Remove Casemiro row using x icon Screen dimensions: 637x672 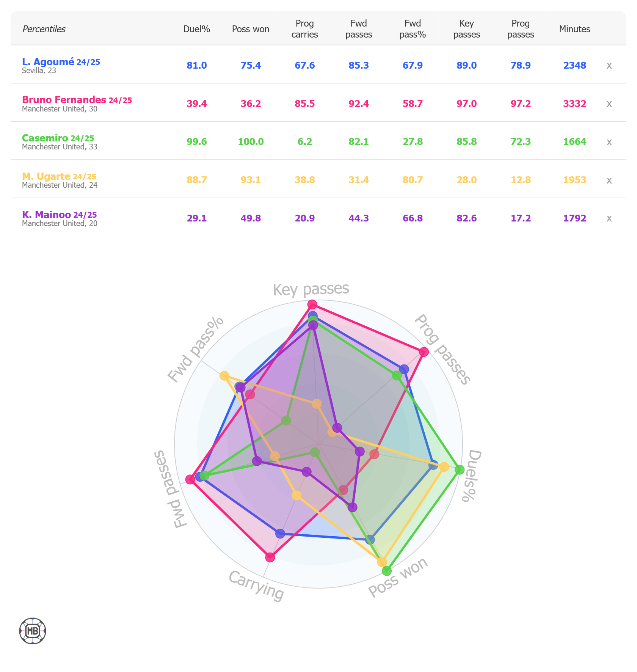point(609,142)
